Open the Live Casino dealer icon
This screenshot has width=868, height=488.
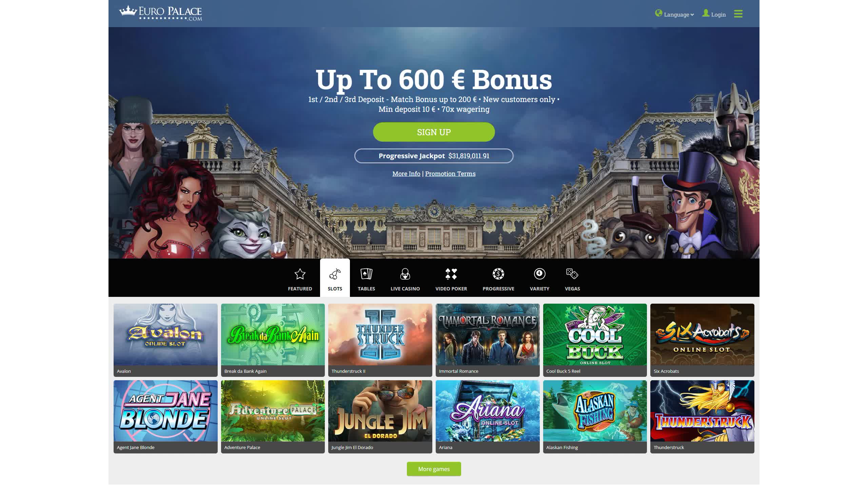pos(405,274)
